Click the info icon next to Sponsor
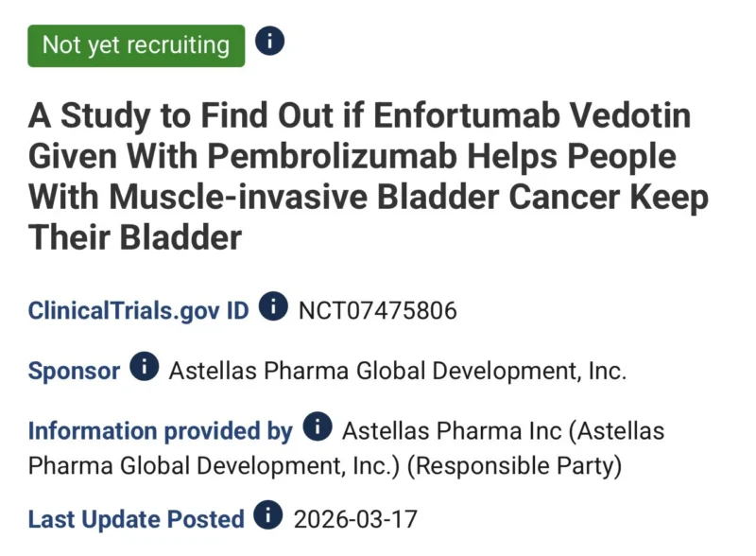This screenshot has width=756, height=556. (145, 368)
